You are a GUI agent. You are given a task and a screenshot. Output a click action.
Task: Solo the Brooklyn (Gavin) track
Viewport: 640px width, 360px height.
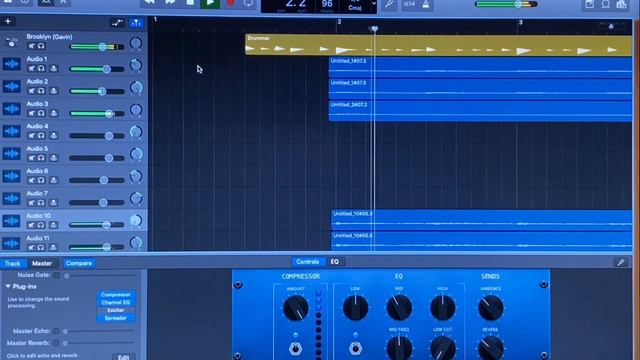(x=41, y=46)
